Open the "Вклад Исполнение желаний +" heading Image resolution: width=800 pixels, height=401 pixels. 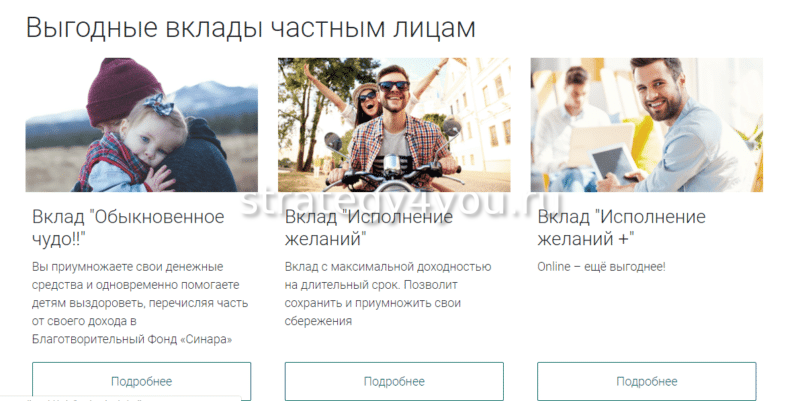tap(621, 228)
